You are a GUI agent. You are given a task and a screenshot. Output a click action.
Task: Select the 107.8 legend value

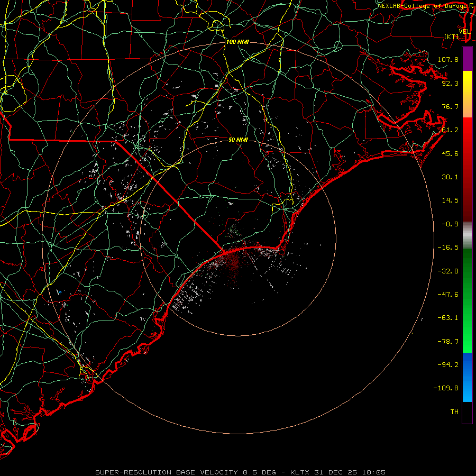448,59
